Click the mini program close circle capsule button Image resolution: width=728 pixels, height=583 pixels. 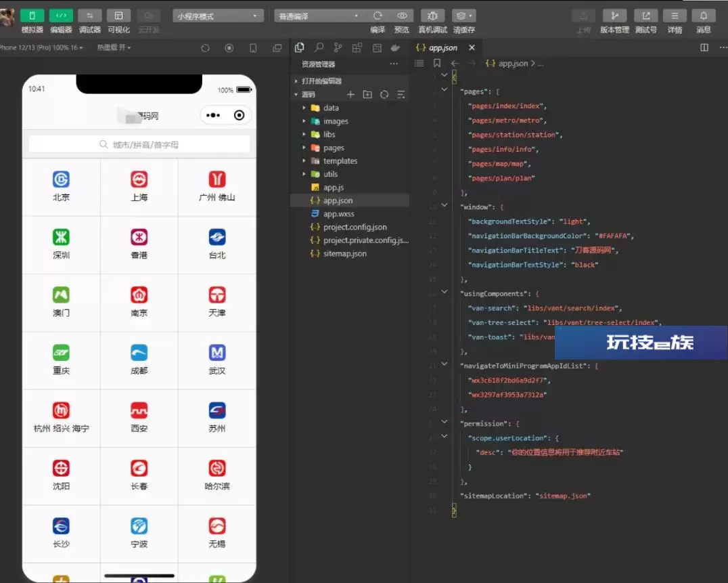coord(239,115)
